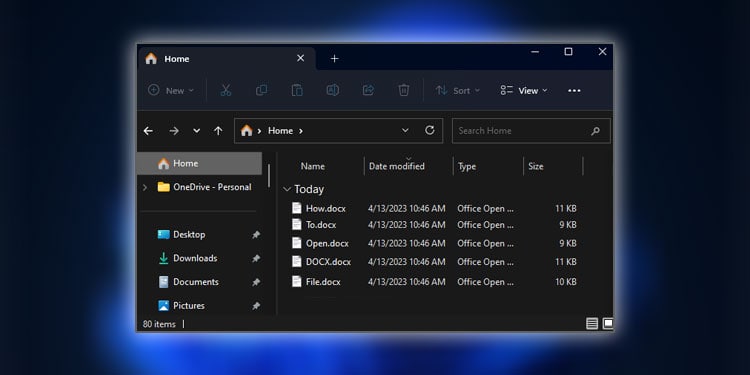This screenshot has height=375, width=750.
Task: Click the Delete trash icon
Action: click(404, 90)
